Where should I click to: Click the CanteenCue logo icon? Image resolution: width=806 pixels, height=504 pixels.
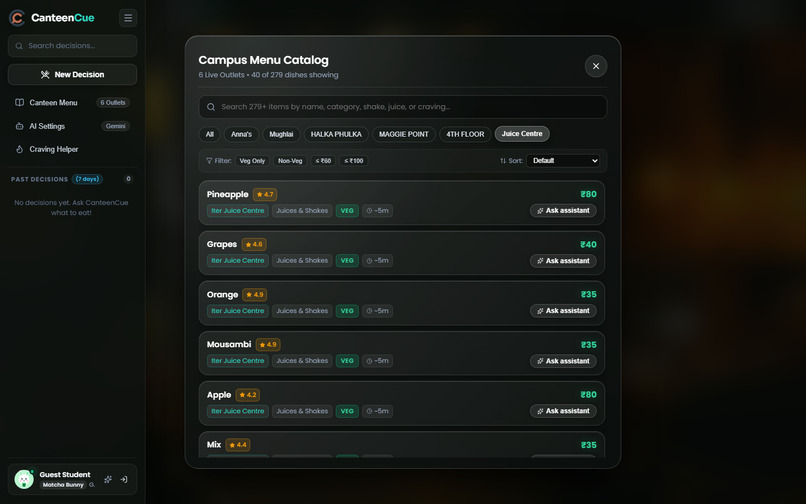coord(17,18)
